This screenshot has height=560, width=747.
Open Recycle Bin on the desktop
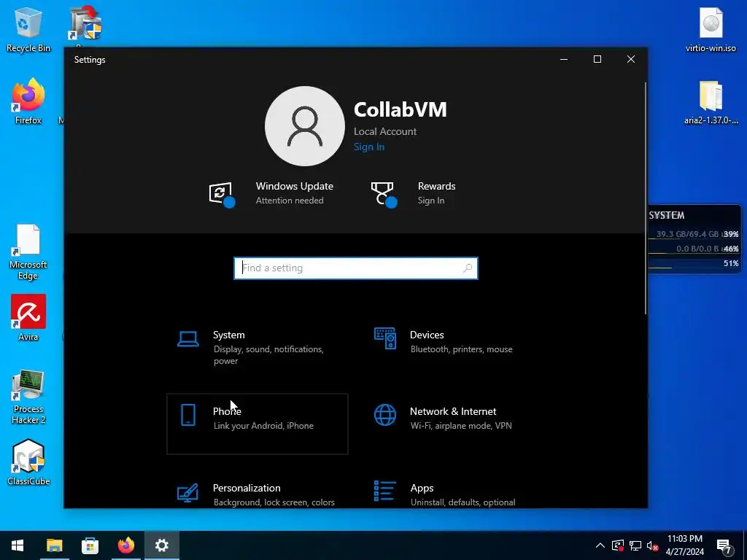point(28,29)
